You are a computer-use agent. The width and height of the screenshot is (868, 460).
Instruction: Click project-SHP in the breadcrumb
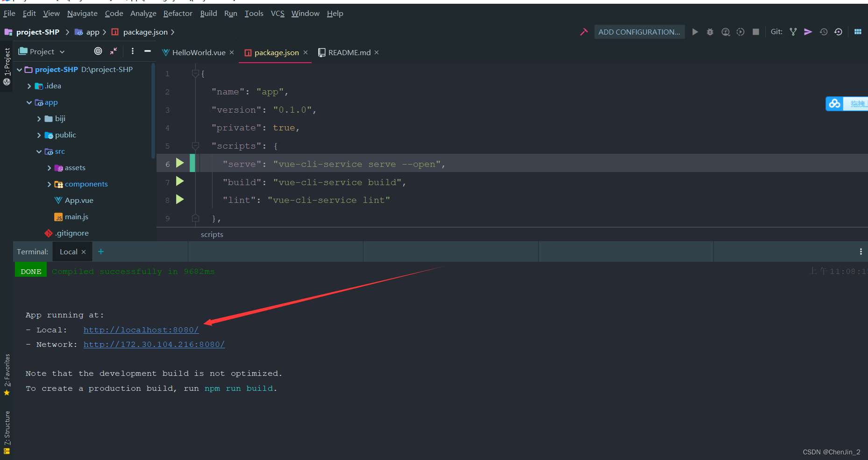[x=37, y=32]
